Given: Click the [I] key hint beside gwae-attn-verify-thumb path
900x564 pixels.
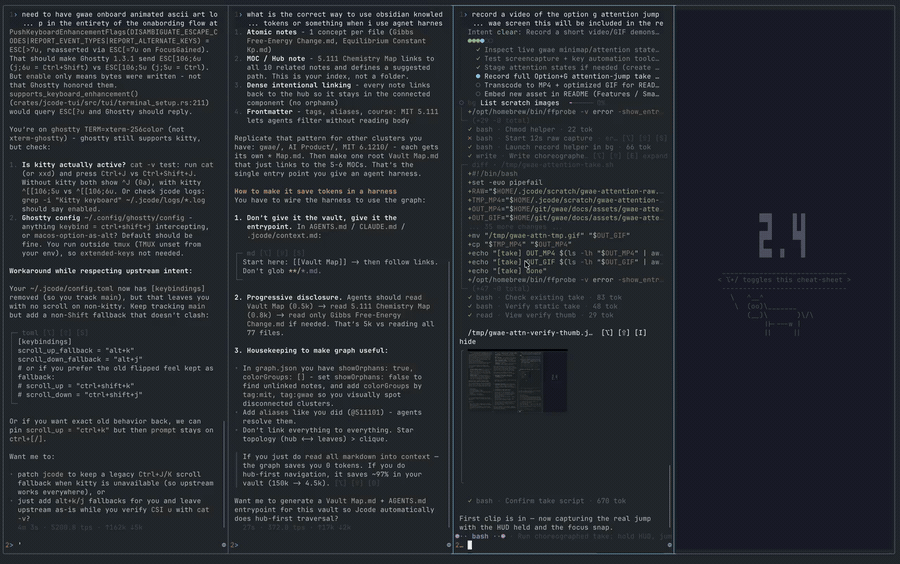Looking at the screenshot, I should pos(640,333).
